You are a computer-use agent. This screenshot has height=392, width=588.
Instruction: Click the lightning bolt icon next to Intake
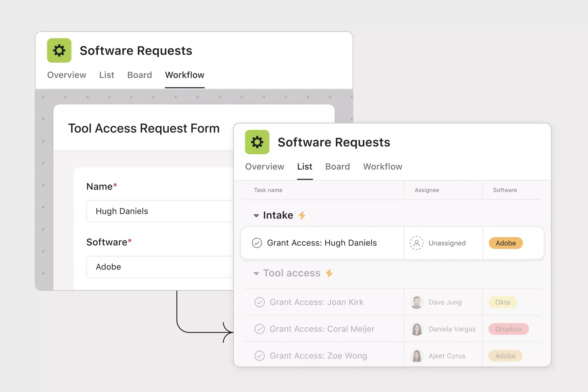(302, 215)
